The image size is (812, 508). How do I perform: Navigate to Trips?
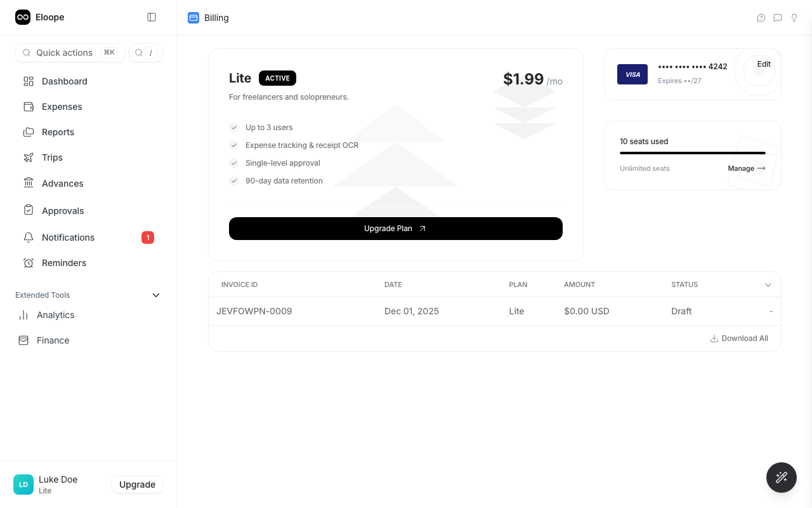pos(89,157)
